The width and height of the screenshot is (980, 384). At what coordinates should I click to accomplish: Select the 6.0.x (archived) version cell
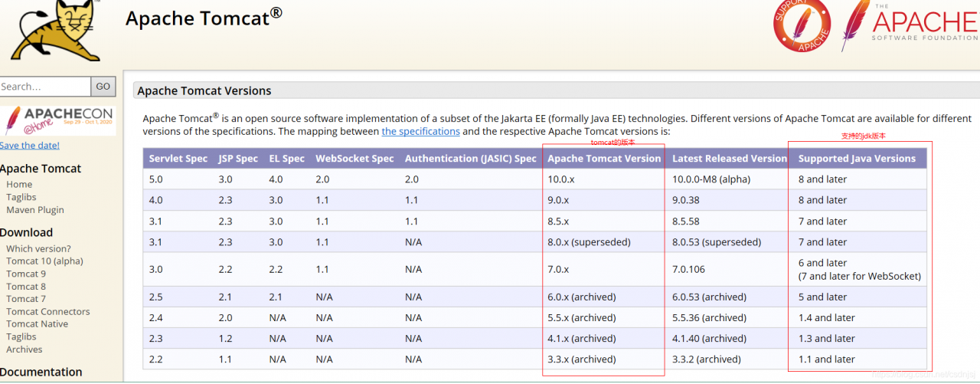pos(604,297)
